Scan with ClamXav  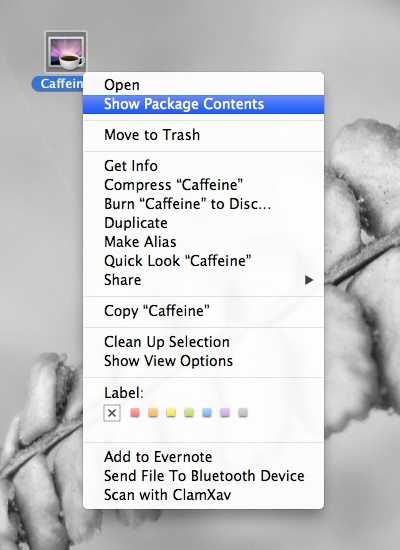pyautogui.click(x=203, y=495)
